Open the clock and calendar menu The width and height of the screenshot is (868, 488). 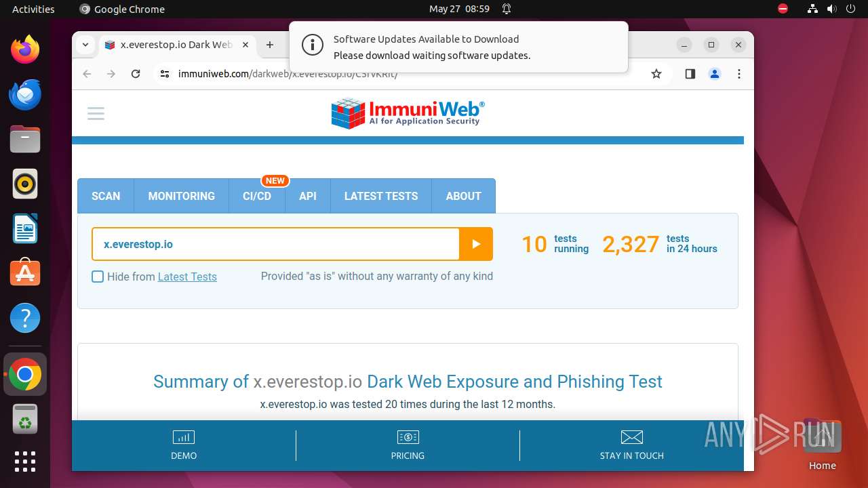(x=459, y=9)
